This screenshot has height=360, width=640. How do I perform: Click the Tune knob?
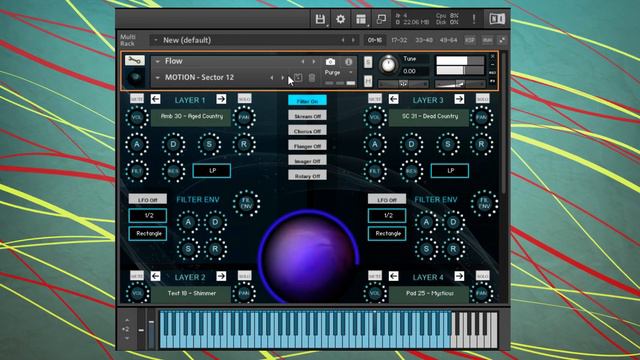click(388, 65)
